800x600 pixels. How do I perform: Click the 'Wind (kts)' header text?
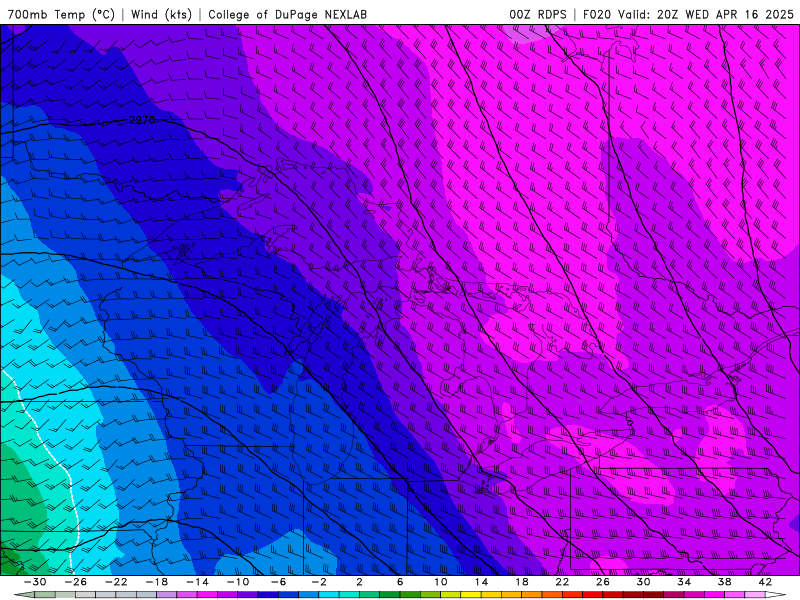coord(161,14)
